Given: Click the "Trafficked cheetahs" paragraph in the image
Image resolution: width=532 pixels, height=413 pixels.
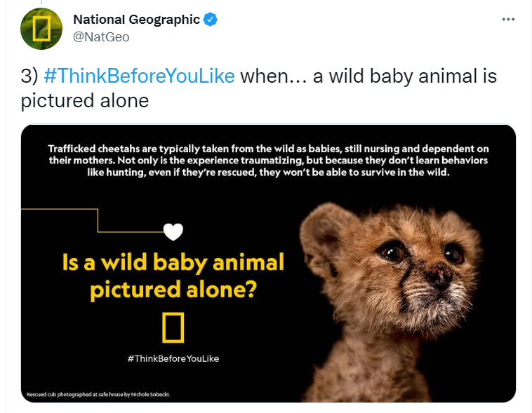Looking at the screenshot, I should point(268,160).
